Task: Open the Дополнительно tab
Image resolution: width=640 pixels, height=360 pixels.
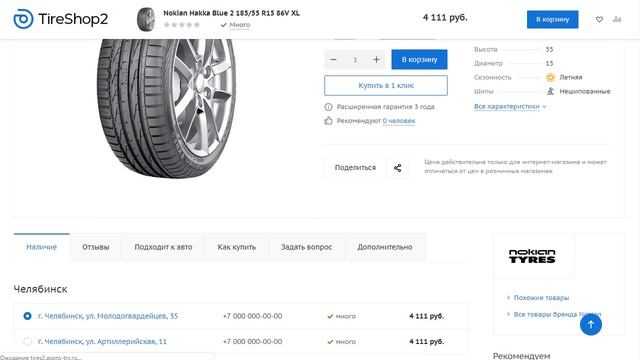Action: (385, 247)
